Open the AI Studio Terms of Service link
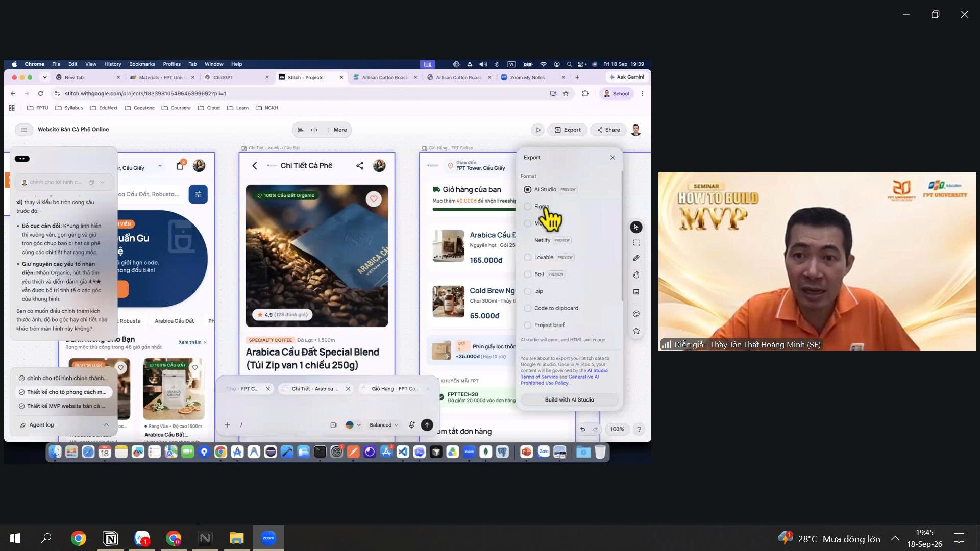The image size is (980, 551). 564,373
